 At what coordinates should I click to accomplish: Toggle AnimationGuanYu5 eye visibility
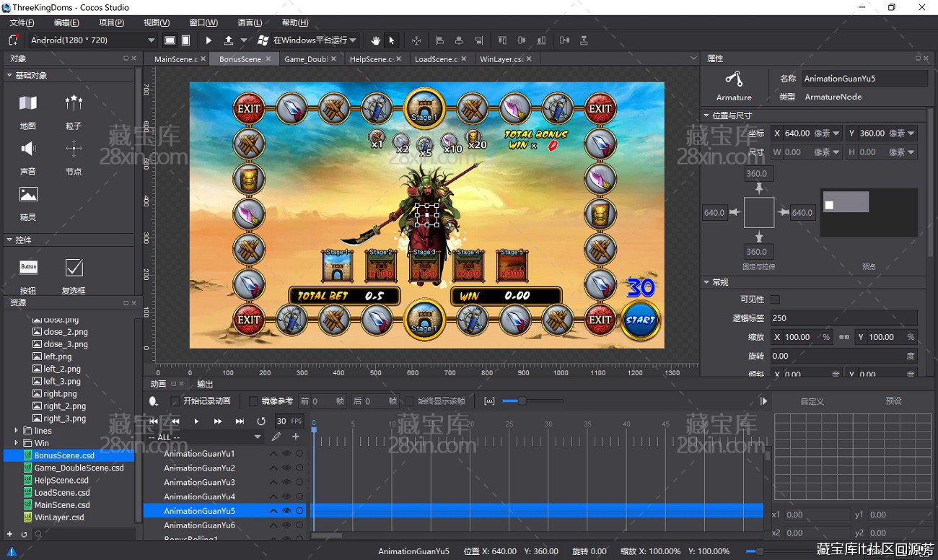tap(286, 511)
